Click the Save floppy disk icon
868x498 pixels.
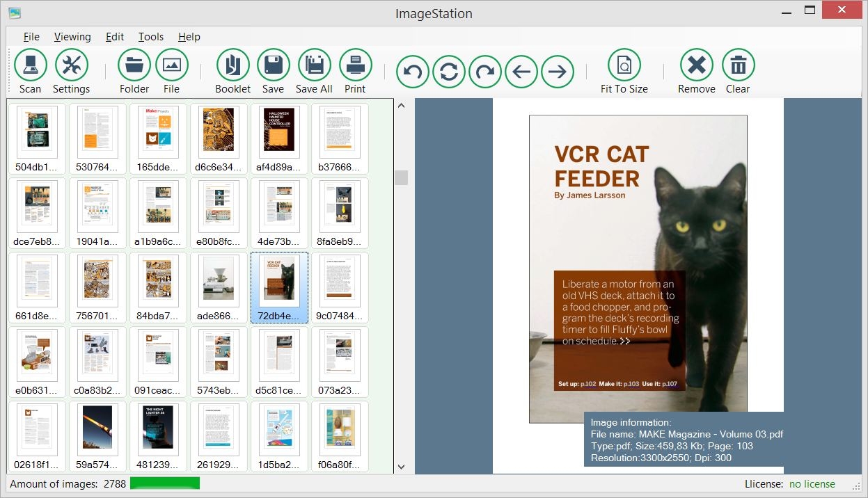(x=274, y=65)
